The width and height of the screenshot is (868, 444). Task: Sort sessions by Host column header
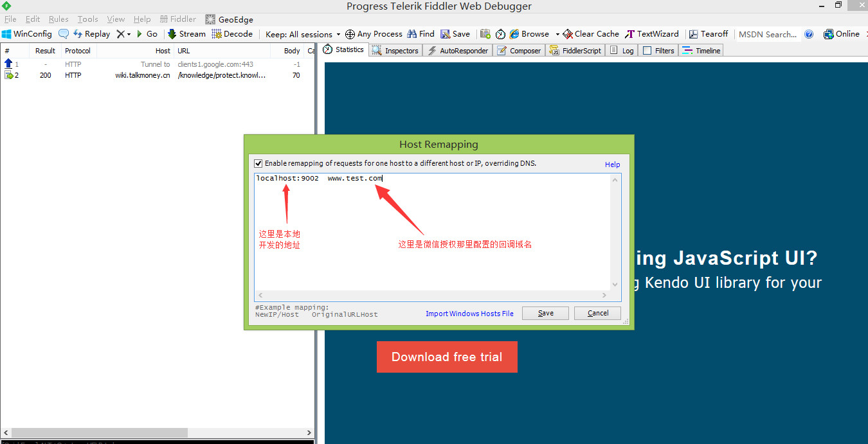(x=135, y=51)
